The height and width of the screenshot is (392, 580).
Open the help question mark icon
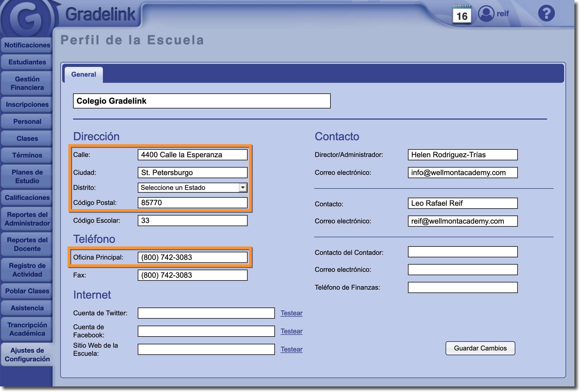[x=546, y=13]
